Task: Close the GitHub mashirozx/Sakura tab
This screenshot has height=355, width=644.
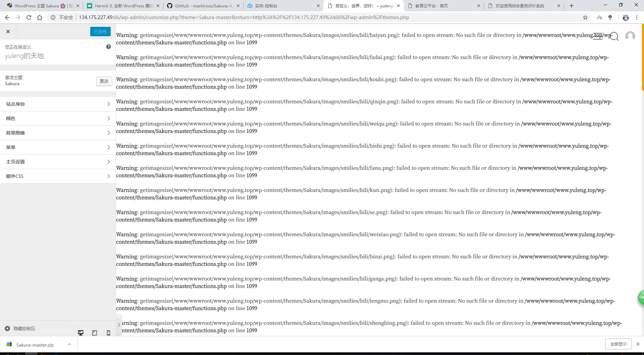Action: point(238,6)
